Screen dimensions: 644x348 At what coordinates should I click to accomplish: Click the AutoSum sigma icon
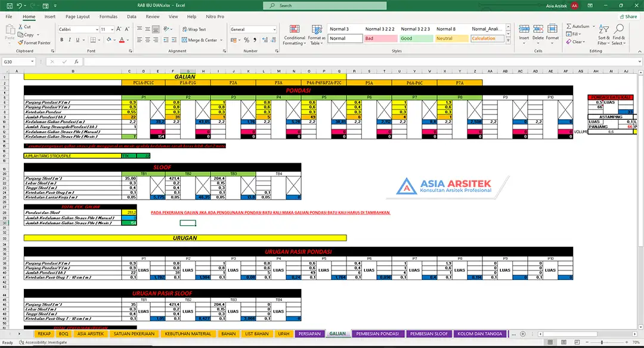(569, 27)
